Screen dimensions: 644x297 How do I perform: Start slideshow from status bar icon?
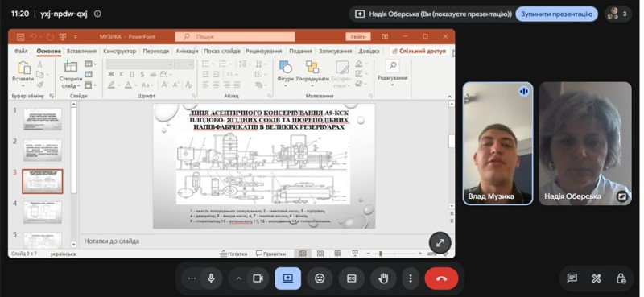tap(355, 254)
